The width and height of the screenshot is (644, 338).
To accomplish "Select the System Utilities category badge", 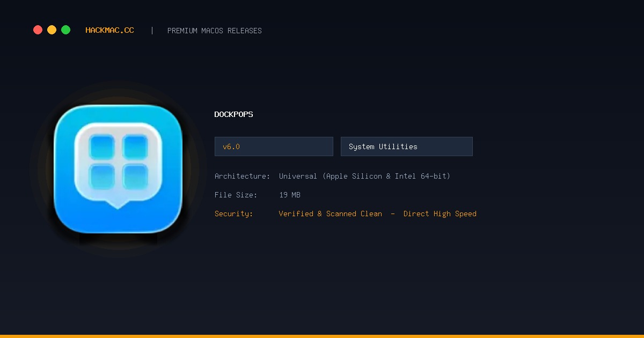I will 407,146.
